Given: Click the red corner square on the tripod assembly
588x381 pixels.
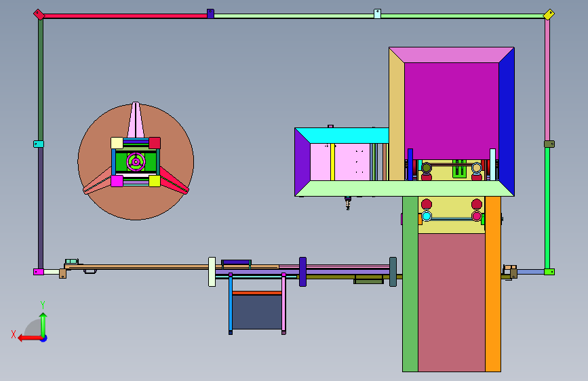Looking at the screenshot, I should click(x=155, y=143).
